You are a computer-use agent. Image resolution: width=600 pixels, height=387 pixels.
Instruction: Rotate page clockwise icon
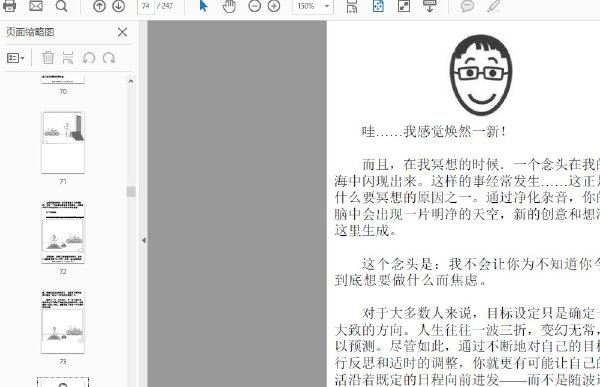pos(109,58)
